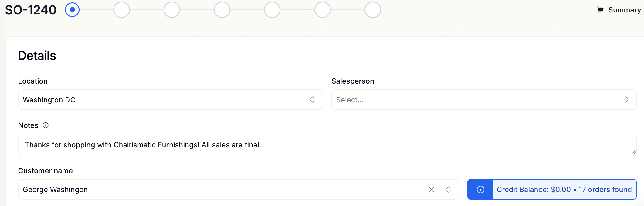
Task: Click the resize handle of Notes textarea
Action: 633,152
